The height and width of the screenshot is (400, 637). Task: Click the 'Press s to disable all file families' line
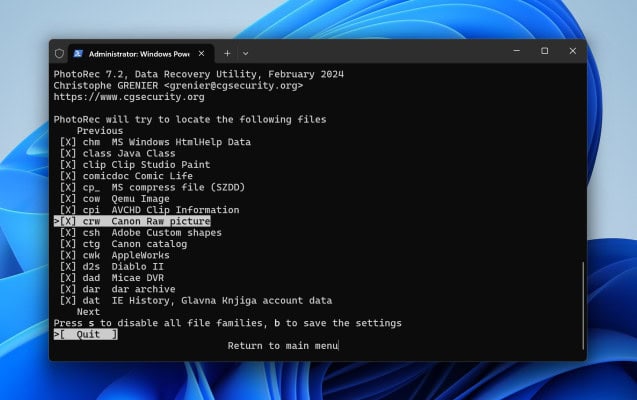click(228, 323)
